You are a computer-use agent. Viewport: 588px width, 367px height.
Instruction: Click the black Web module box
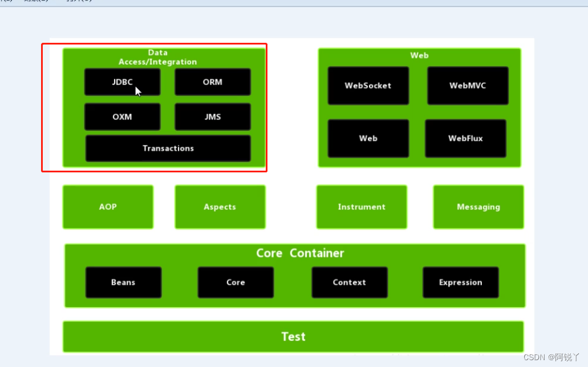click(368, 139)
